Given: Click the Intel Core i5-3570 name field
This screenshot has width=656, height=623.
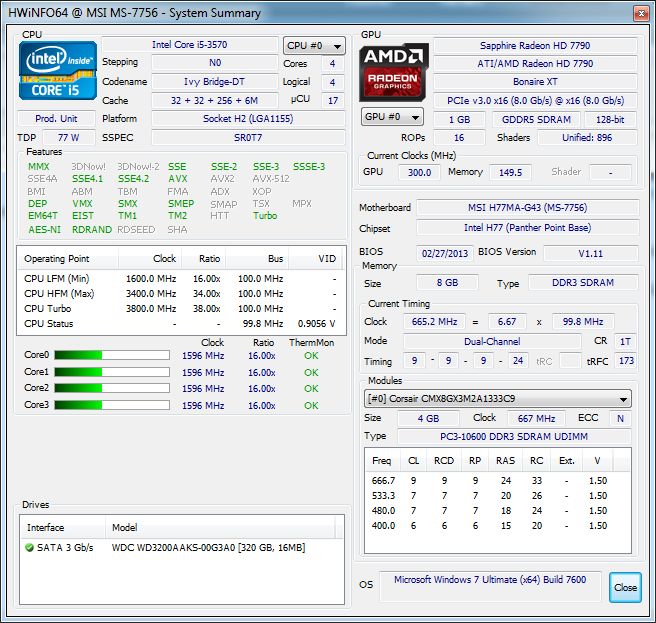Looking at the screenshot, I should coord(190,45).
